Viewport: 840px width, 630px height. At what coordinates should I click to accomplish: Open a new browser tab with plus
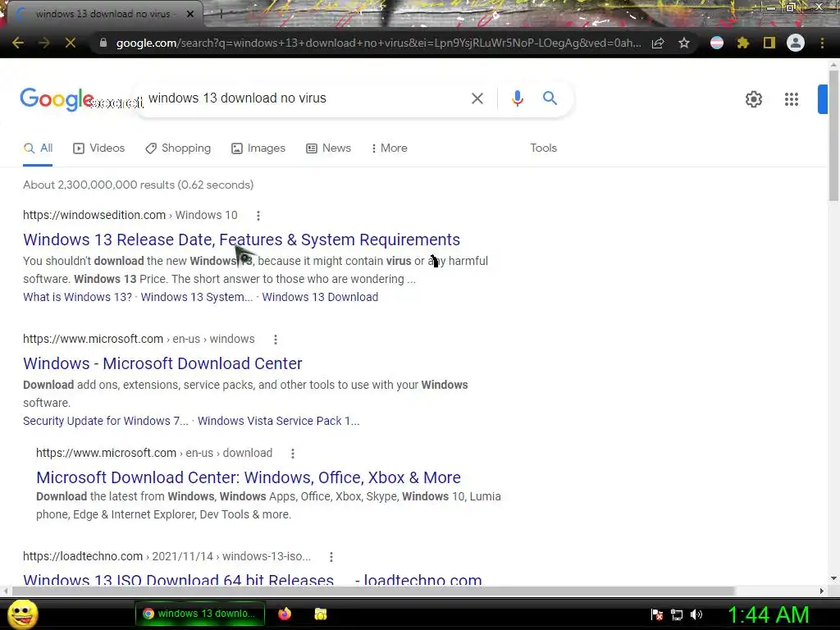(221, 14)
